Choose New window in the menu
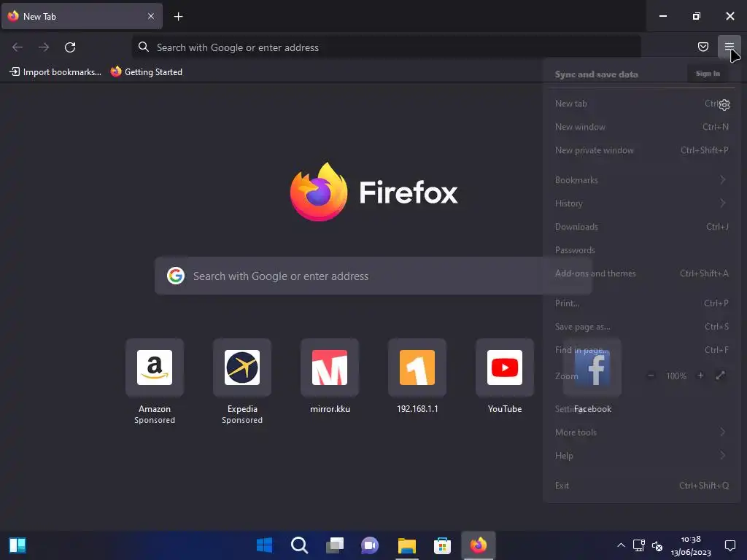Image resolution: width=747 pixels, height=560 pixels. (x=641, y=127)
